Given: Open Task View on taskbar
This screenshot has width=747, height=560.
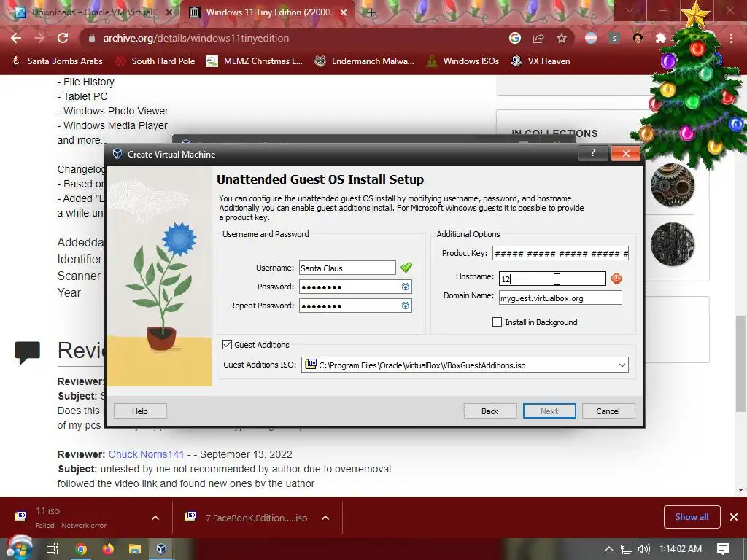Looking at the screenshot, I should coord(53,549).
